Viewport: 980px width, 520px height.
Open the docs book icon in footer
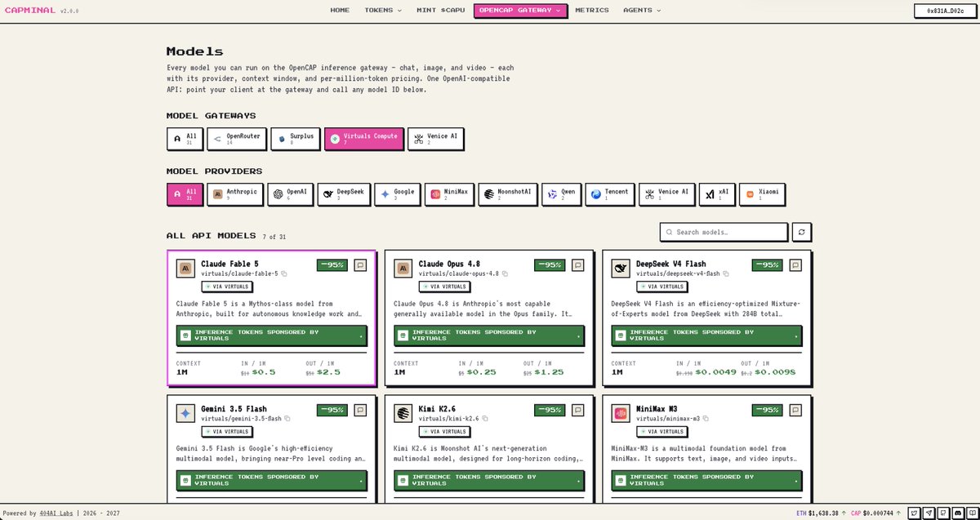click(x=971, y=513)
